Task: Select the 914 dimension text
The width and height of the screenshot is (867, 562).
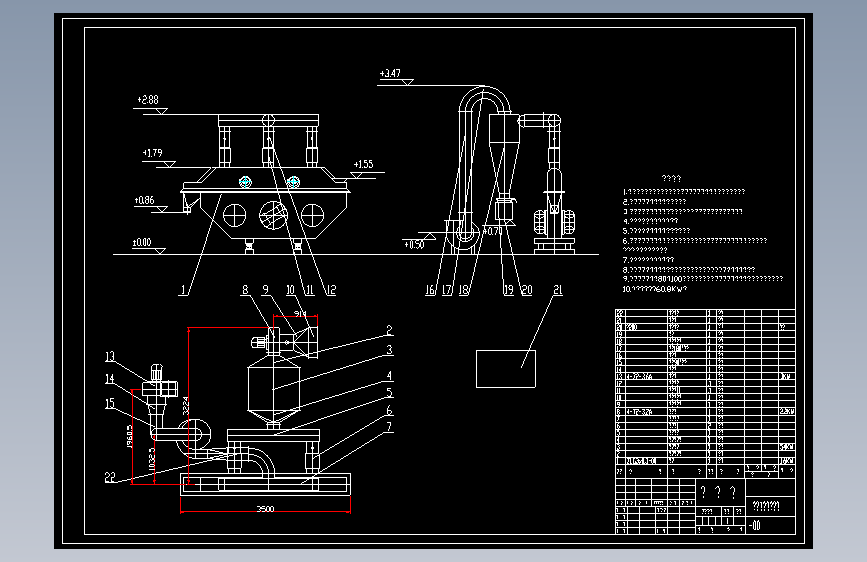Action: [300, 314]
